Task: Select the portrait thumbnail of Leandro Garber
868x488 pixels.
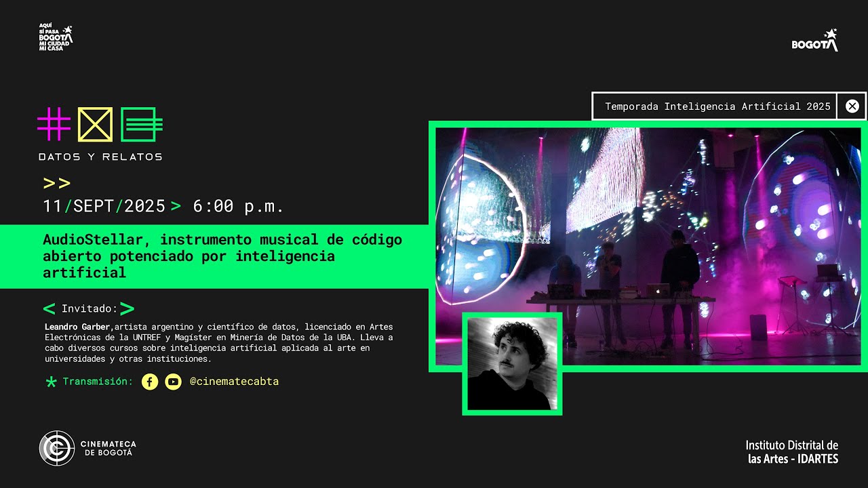Action: 512,363
